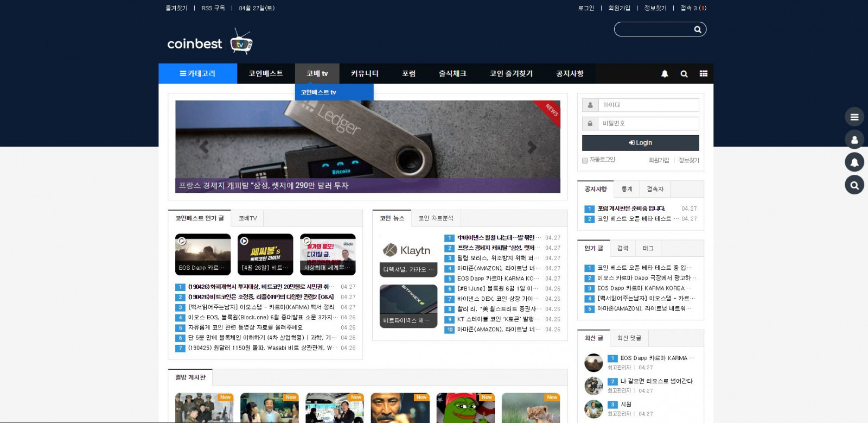Expand the 카테고리 category menu
Image resolution: width=868 pixels, height=423 pixels.
tap(197, 74)
